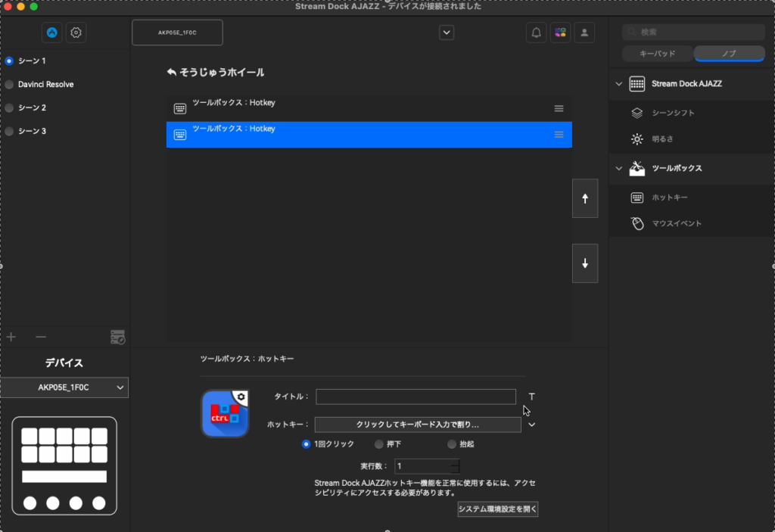Click the タイトル text input field

tap(416, 397)
